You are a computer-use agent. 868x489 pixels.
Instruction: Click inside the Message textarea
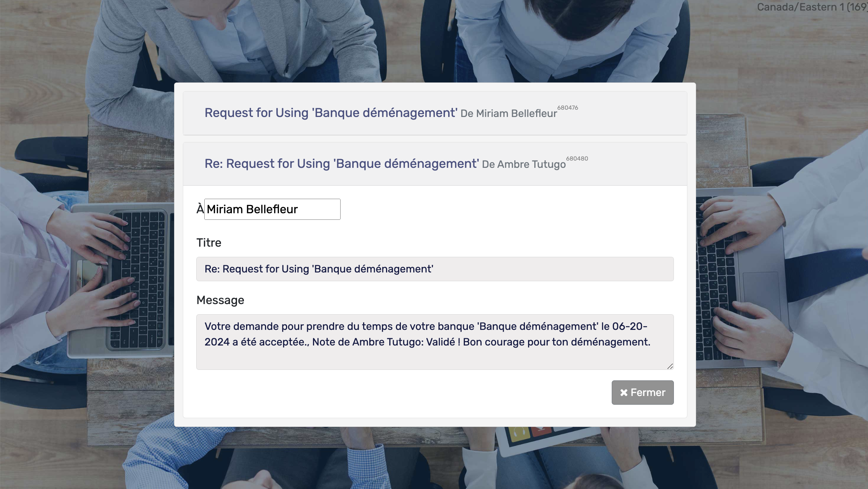coord(435,356)
